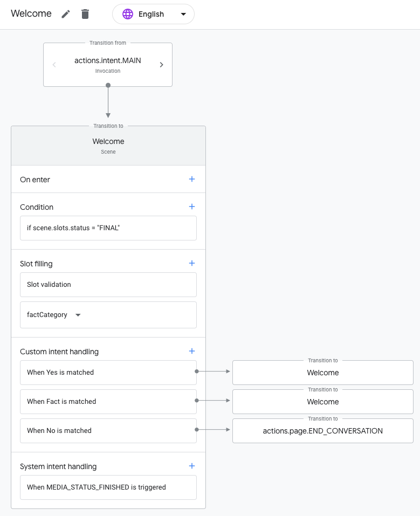420x516 pixels.
Task: Add a slot in Slot filling section
Action: click(x=191, y=263)
